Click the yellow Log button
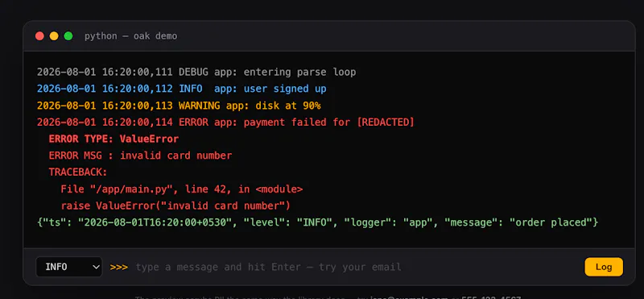 click(x=604, y=267)
